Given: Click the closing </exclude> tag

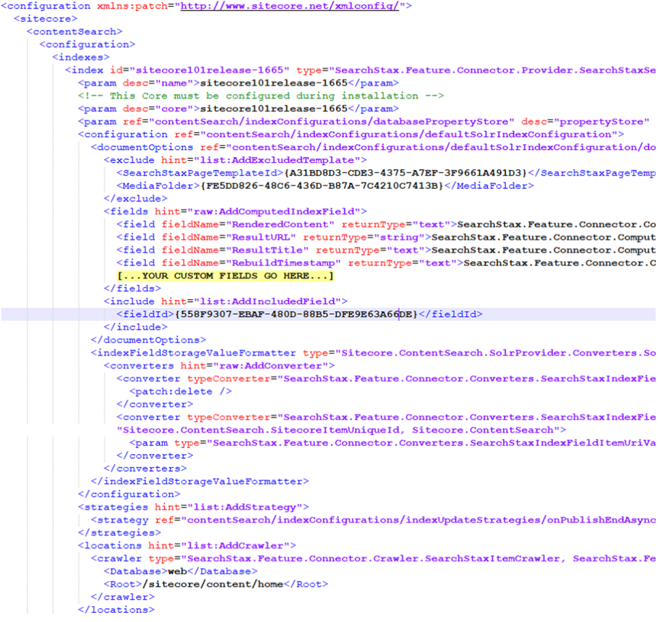Looking at the screenshot, I should [x=136, y=199].
